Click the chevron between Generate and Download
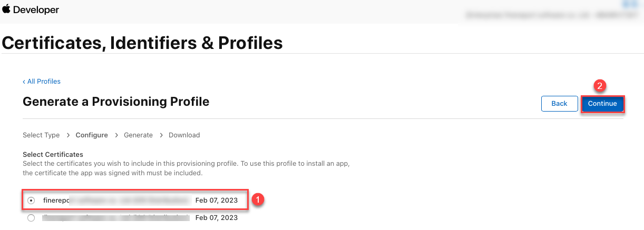Screen dimensions: 644x230 [x=161, y=135]
